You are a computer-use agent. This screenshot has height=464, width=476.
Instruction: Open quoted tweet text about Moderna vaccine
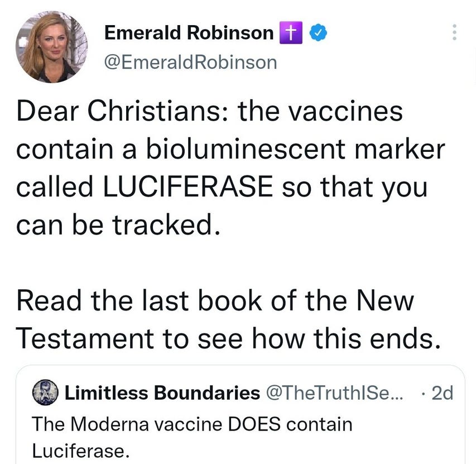tap(192, 424)
